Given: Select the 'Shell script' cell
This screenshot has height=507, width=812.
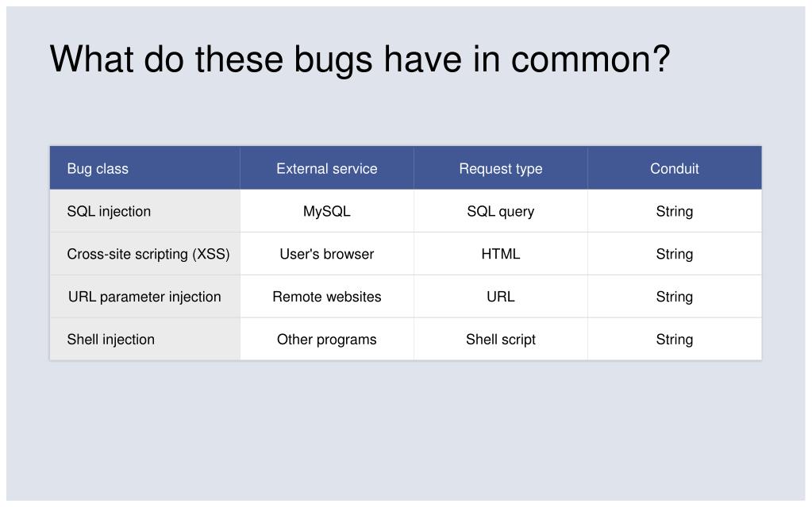Looking at the screenshot, I should (x=501, y=340).
